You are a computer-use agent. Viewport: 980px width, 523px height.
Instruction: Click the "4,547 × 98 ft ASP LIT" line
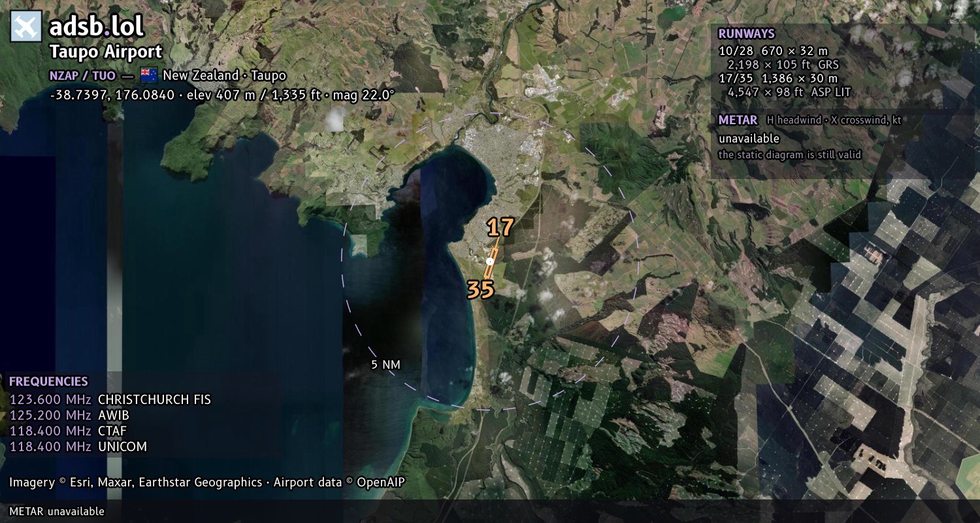(x=789, y=92)
